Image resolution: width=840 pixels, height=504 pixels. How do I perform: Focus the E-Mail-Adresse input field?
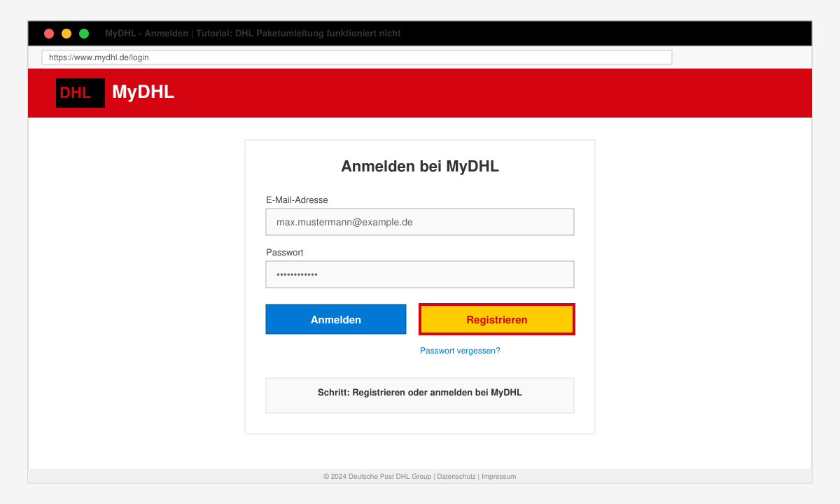420,222
